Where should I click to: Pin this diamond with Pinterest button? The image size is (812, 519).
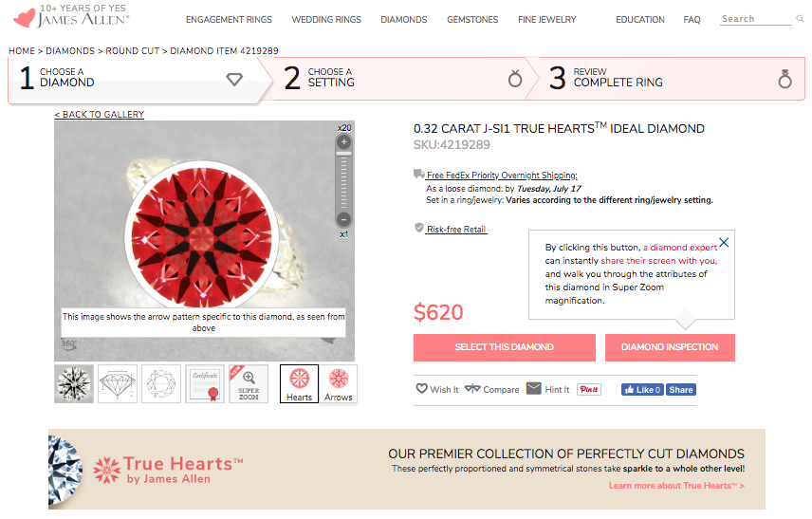pos(589,389)
